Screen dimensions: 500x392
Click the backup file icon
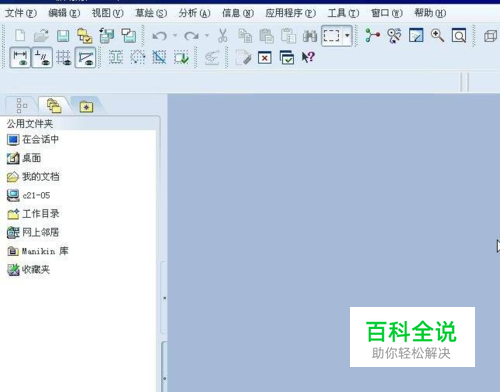(129, 36)
